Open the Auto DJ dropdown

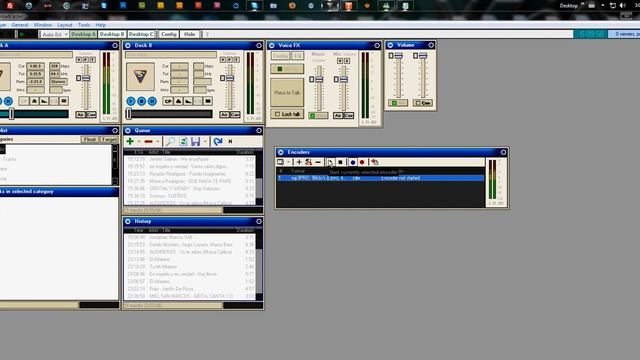click(x=66, y=34)
